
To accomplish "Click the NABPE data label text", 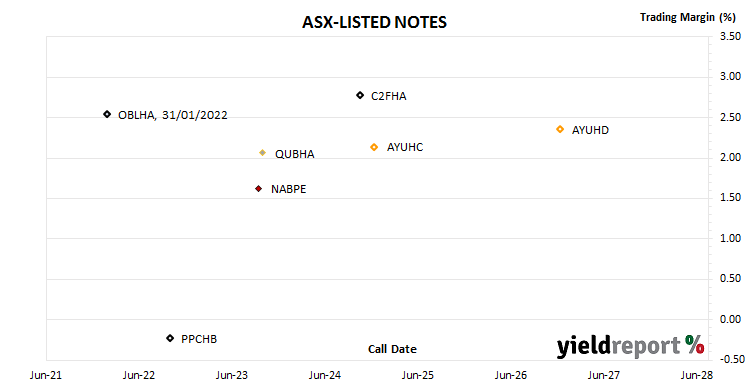I will click(288, 189).
